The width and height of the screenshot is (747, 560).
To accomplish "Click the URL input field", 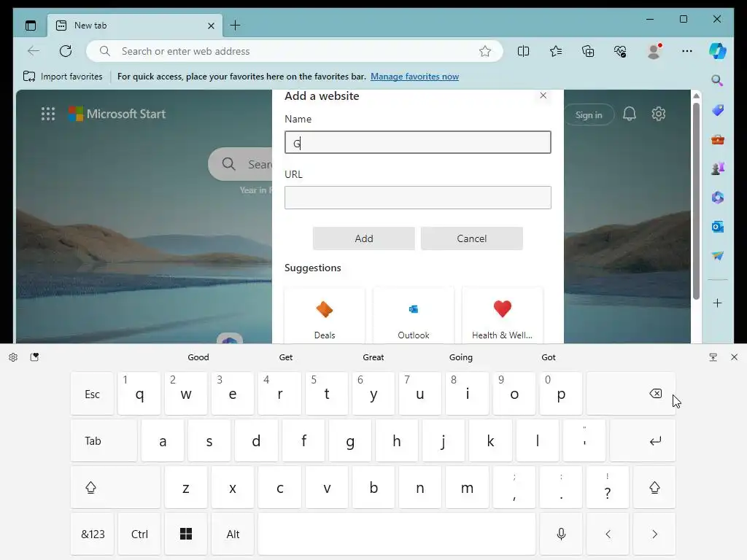I will click(418, 198).
